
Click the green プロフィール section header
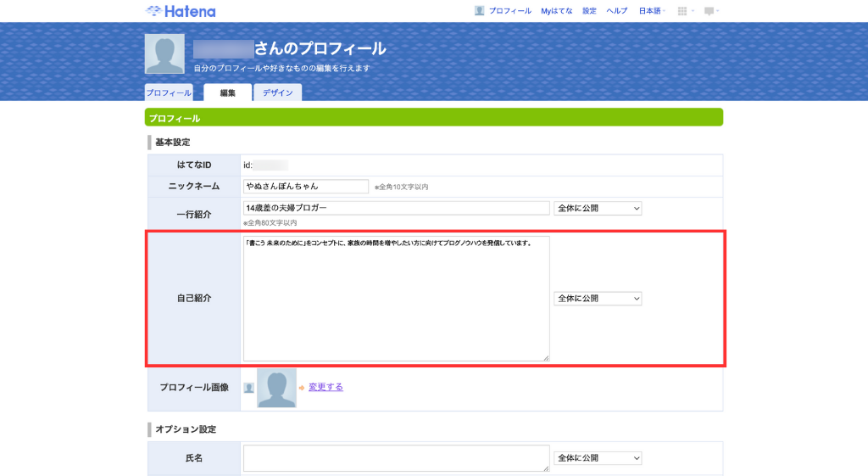click(434, 117)
